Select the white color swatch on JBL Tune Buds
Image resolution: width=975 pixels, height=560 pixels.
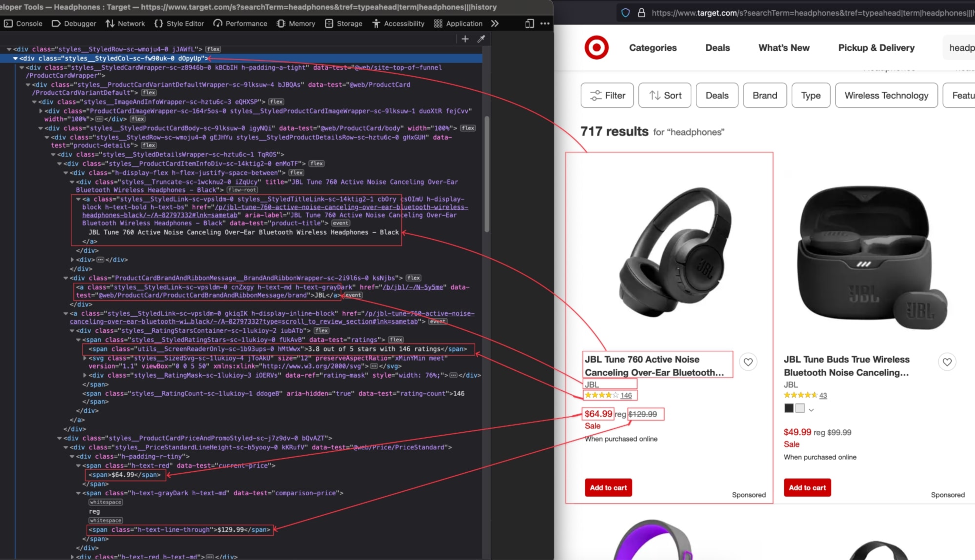(x=799, y=408)
